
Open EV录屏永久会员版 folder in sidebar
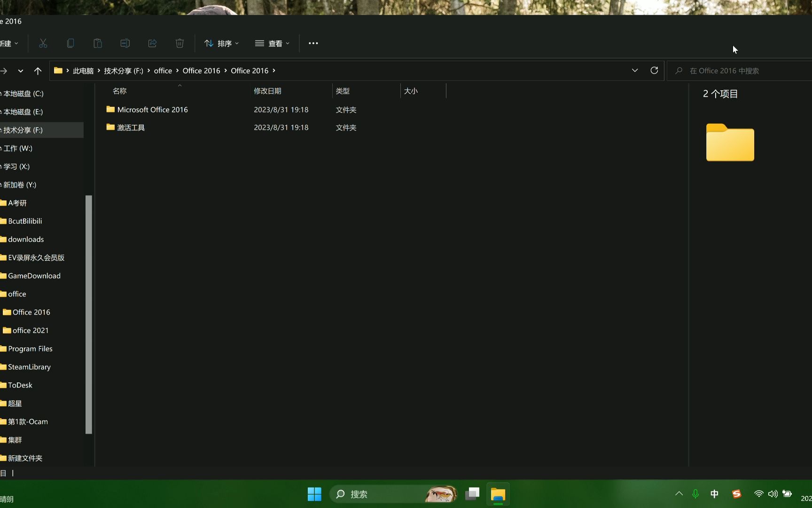tap(36, 258)
